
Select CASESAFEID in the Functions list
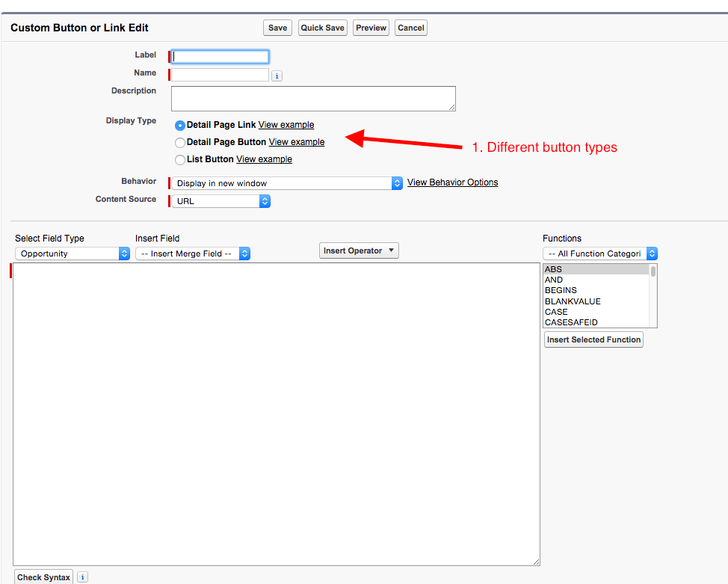pos(596,322)
